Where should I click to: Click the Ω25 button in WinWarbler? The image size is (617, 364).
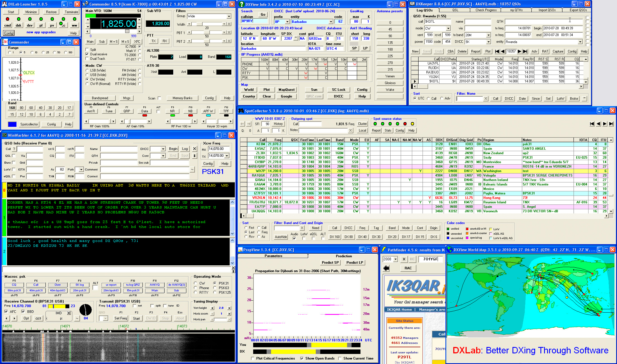(x=38, y=318)
